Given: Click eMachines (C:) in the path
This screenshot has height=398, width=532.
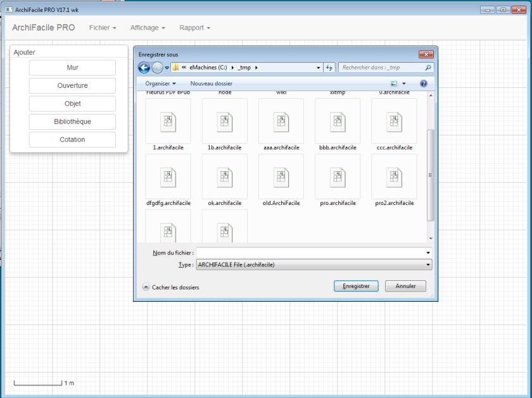Looking at the screenshot, I should click(208, 68).
